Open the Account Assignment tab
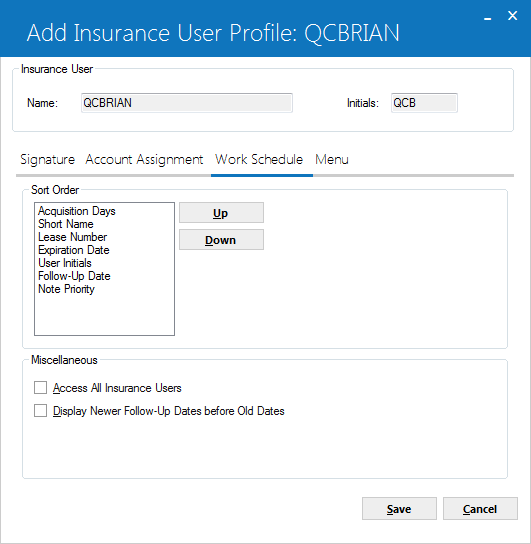Screen dimensions: 531x544 [x=144, y=160]
